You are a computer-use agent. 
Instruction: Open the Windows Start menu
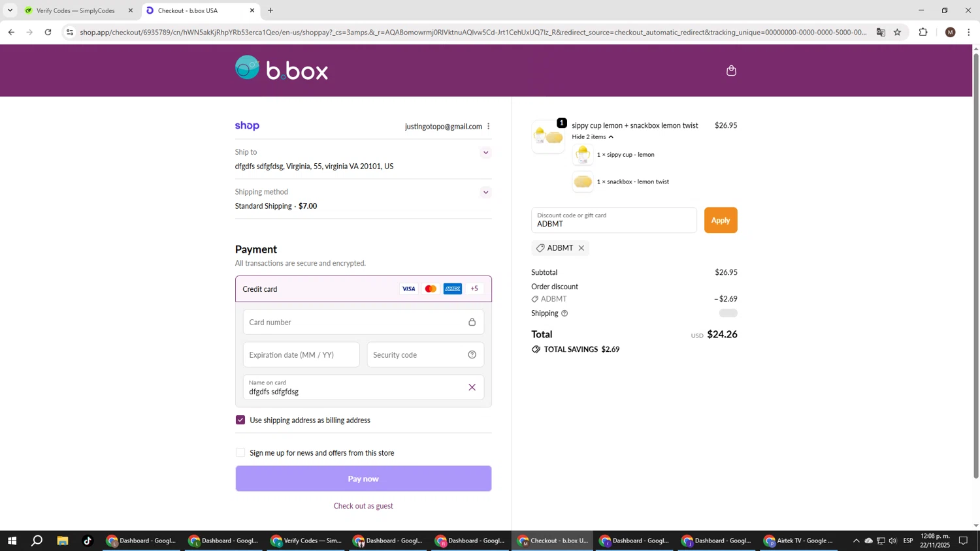tap(11, 541)
